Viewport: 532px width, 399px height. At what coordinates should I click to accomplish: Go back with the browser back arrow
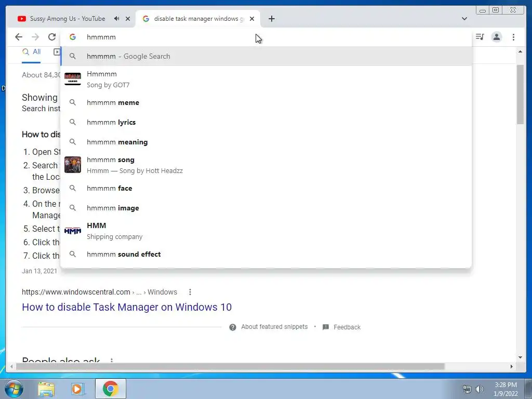[x=19, y=37]
